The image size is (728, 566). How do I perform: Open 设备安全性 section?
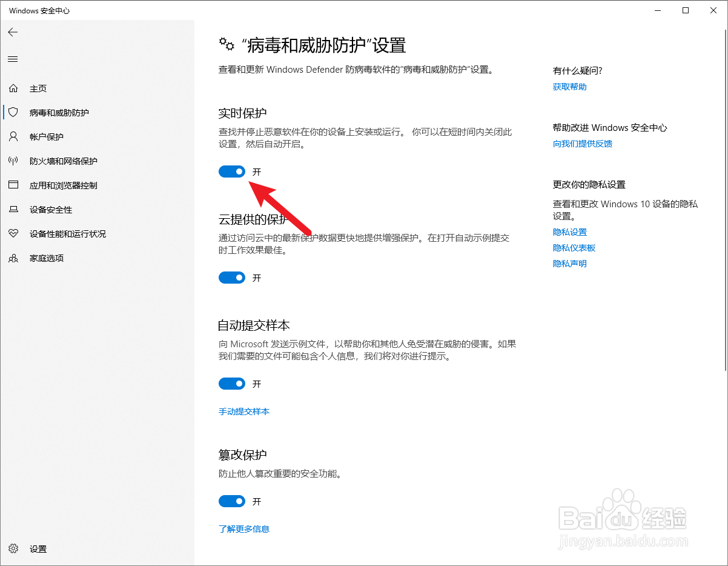(x=51, y=210)
